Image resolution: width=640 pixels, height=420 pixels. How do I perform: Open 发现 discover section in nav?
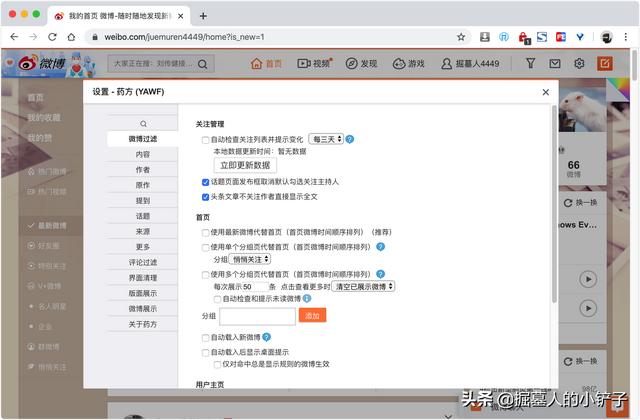pos(361,64)
